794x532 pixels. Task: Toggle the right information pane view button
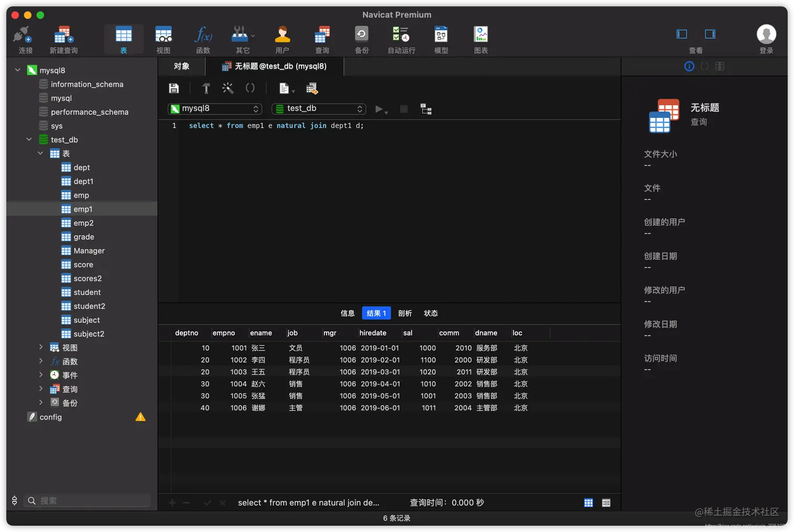[x=710, y=34]
